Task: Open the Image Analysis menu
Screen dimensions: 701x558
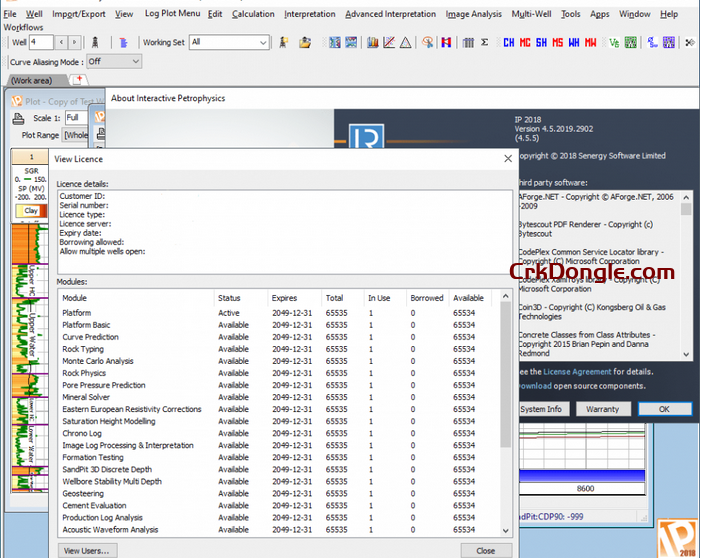Action: [x=474, y=14]
